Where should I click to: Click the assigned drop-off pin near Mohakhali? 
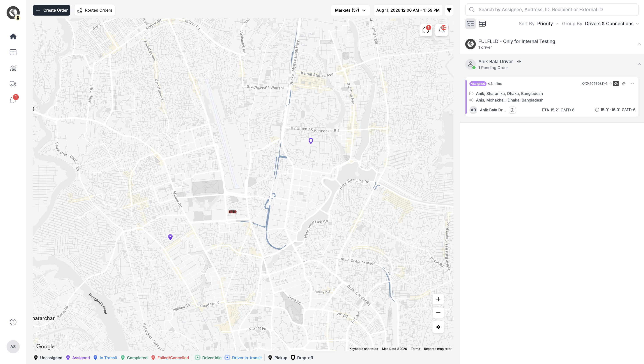pos(311,141)
